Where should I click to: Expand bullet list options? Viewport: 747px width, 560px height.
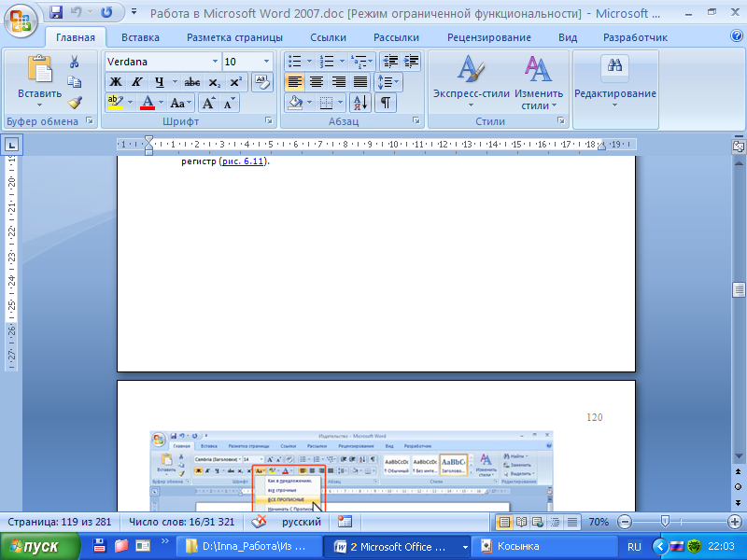[309, 61]
